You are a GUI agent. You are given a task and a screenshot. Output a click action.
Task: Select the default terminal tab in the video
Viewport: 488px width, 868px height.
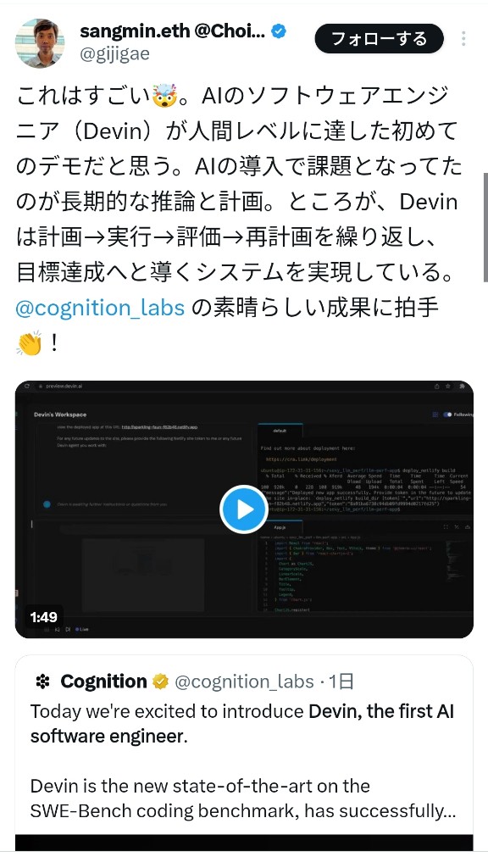(x=280, y=430)
